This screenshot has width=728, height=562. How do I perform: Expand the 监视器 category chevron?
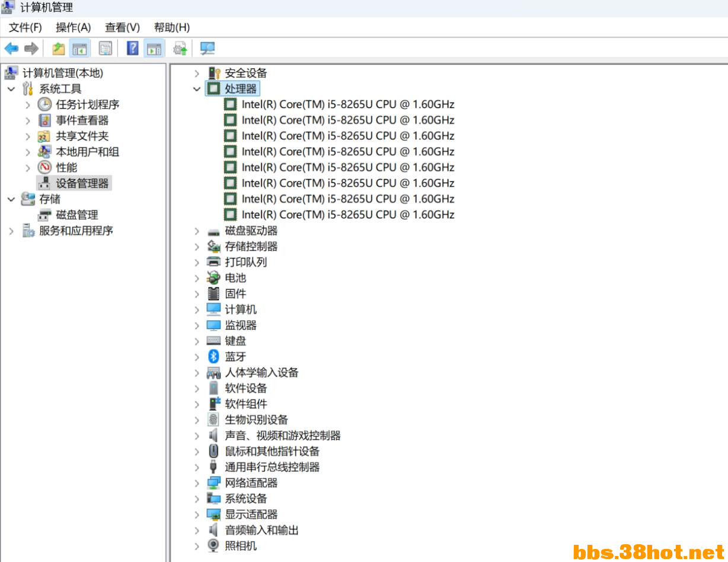coord(197,325)
